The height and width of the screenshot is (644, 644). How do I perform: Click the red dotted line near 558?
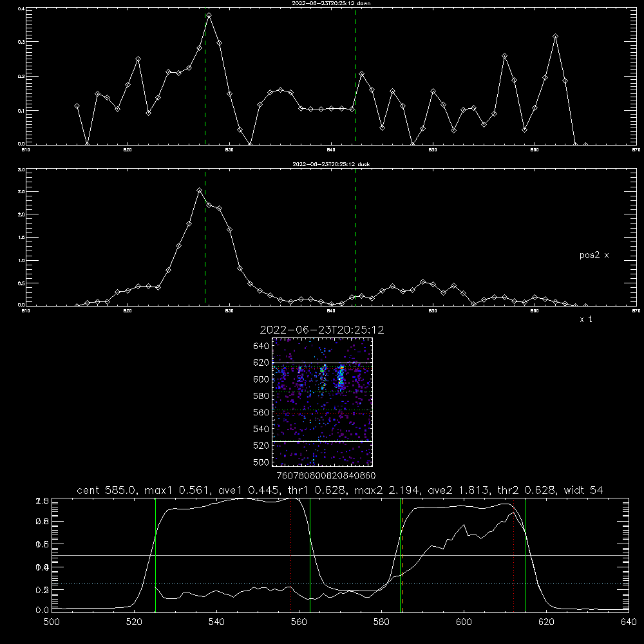tap(291, 554)
